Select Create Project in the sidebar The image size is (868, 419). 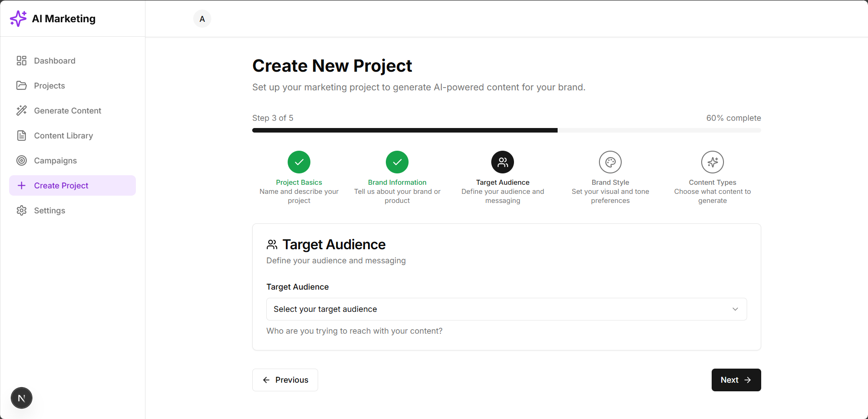[72, 186]
